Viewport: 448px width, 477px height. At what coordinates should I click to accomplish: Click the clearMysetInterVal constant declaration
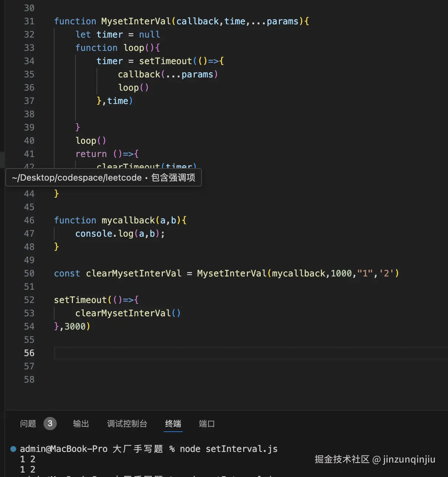click(x=133, y=273)
